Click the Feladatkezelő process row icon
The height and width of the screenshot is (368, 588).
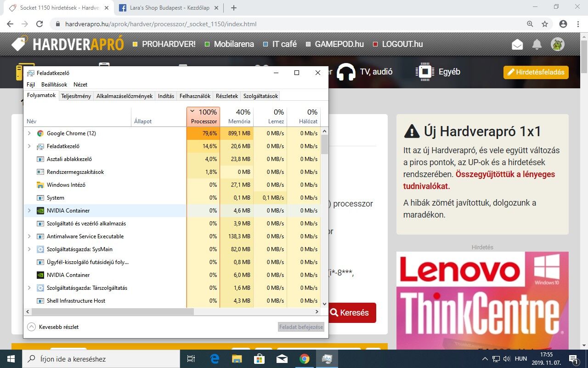point(40,146)
